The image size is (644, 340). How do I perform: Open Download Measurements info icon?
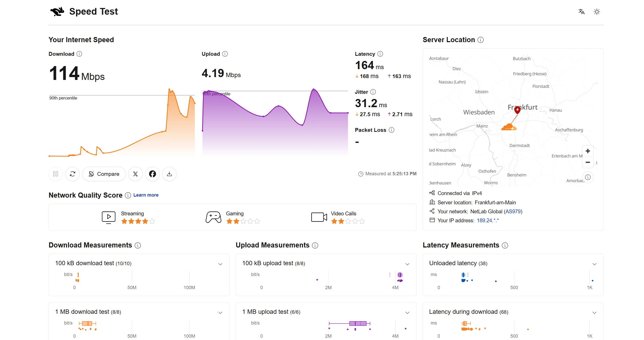click(138, 245)
